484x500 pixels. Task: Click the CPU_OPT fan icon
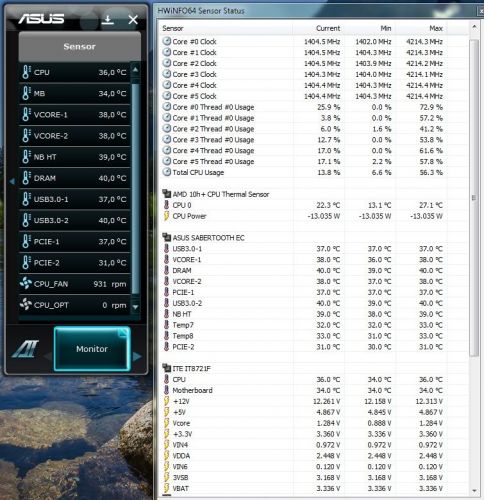[x=26, y=305]
